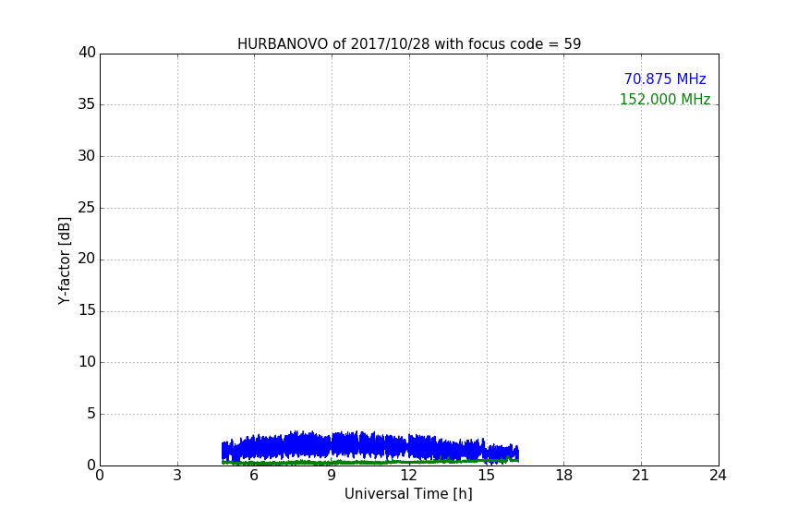798x532 pixels.
Task: Click the green 152.000 MHz data trace
Action: point(370,462)
